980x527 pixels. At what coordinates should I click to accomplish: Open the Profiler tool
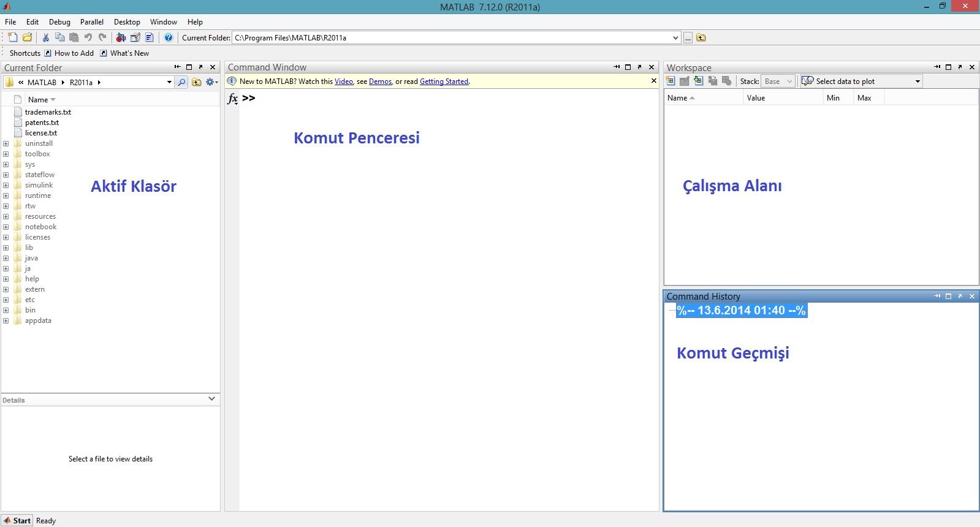[x=149, y=37]
